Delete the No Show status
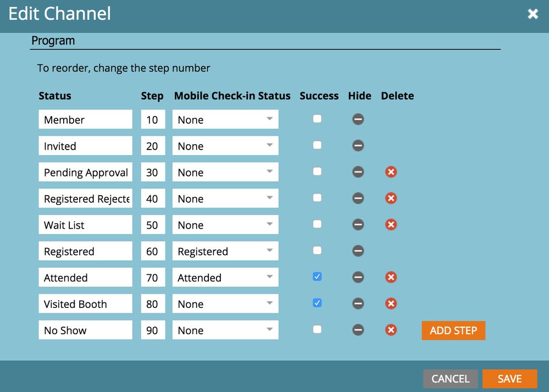549x392 pixels. (x=391, y=330)
